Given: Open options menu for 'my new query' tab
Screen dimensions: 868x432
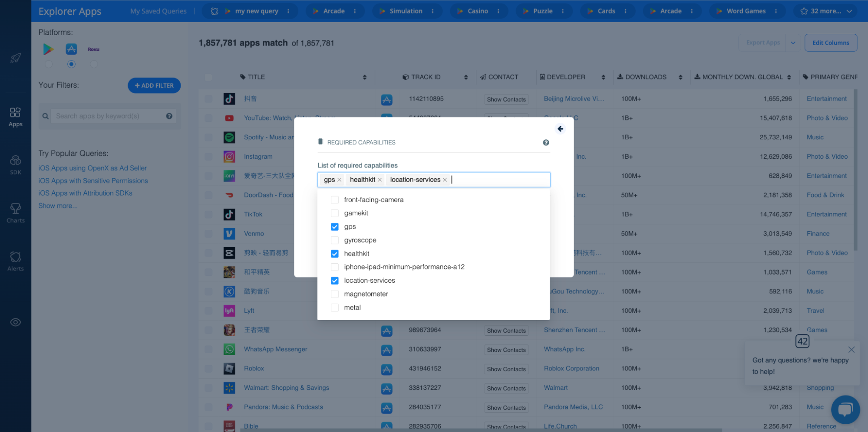Looking at the screenshot, I should (x=288, y=11).
